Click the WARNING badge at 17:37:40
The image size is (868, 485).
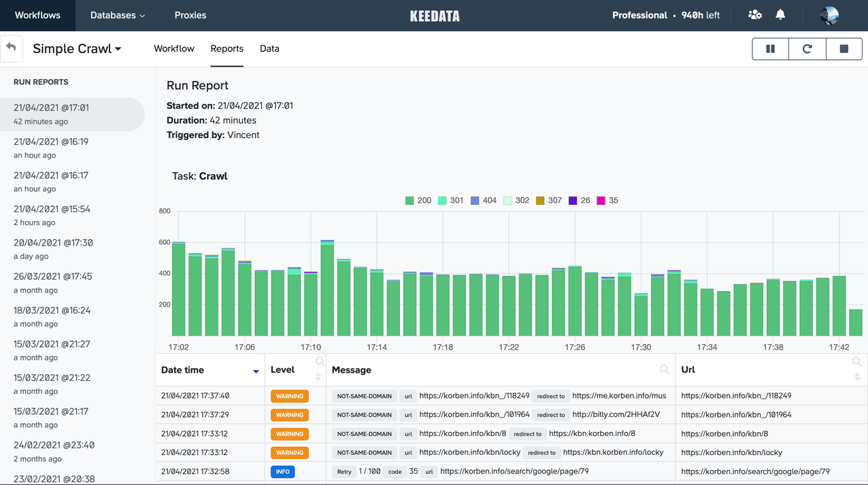290,396
